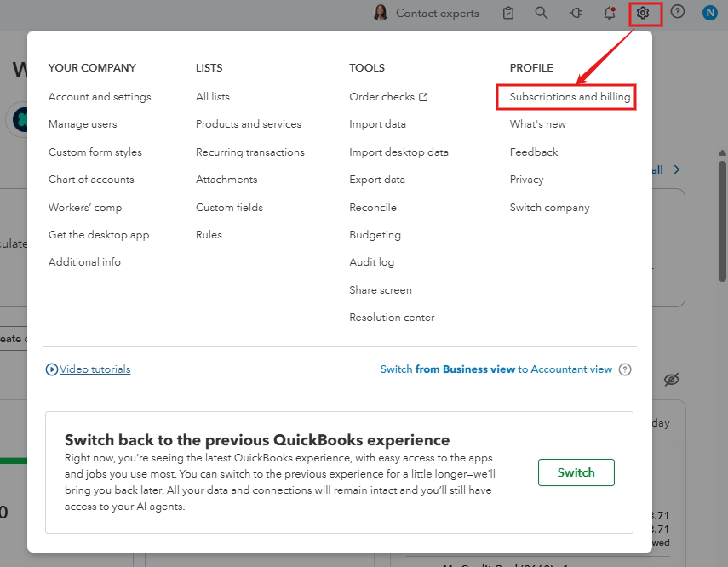Open the user profile avatar N
Image resolution: width=728 pixels, height=567 pixels.
710,13
